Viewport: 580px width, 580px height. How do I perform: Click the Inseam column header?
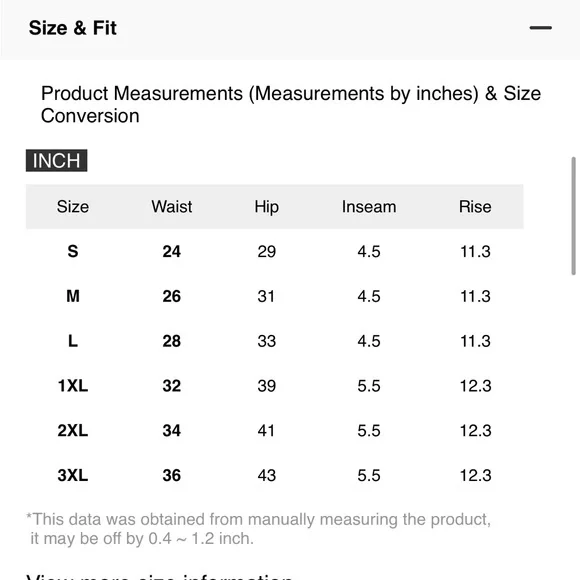(x=369, y=206)
